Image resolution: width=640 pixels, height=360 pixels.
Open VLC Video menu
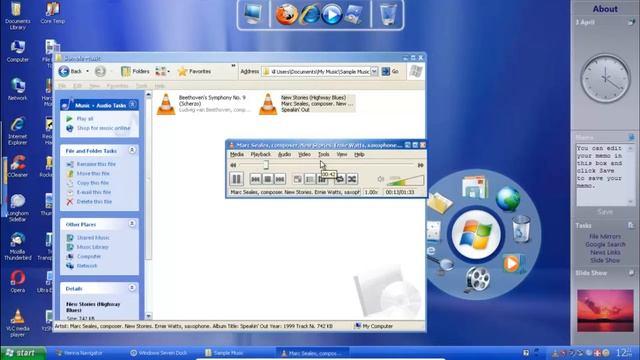[304, 154]
